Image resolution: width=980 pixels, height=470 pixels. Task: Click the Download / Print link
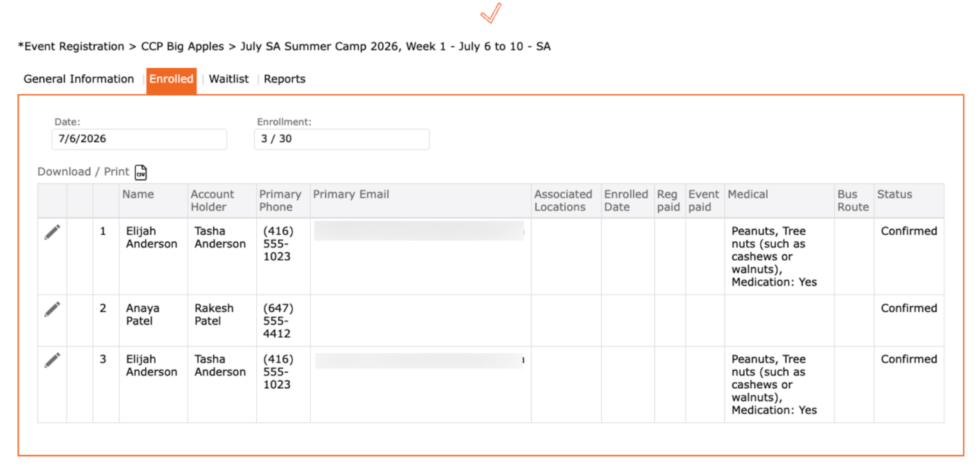click(x=83, y=172)
